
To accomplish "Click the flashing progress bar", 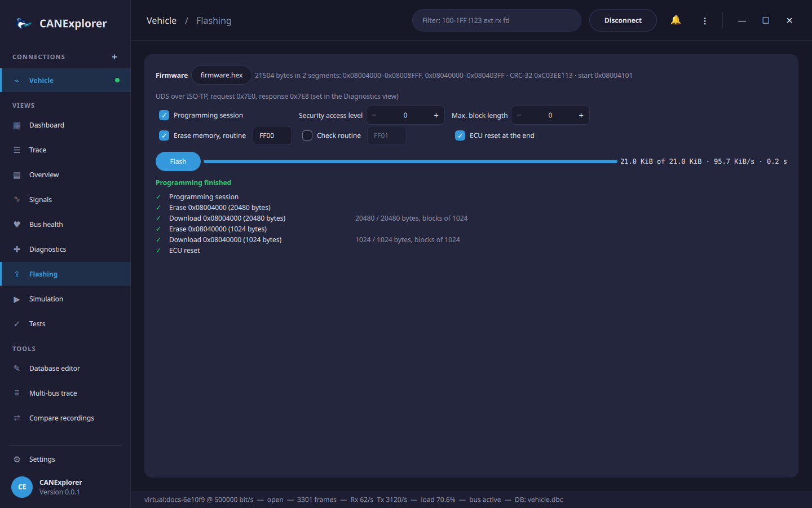I will [411, 161].
